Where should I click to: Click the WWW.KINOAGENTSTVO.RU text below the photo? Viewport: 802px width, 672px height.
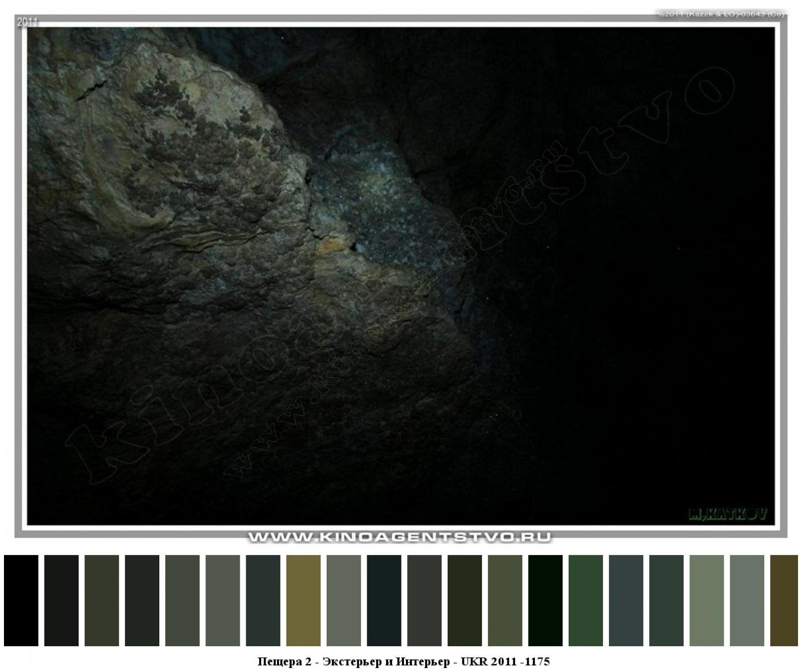(400, 537)
